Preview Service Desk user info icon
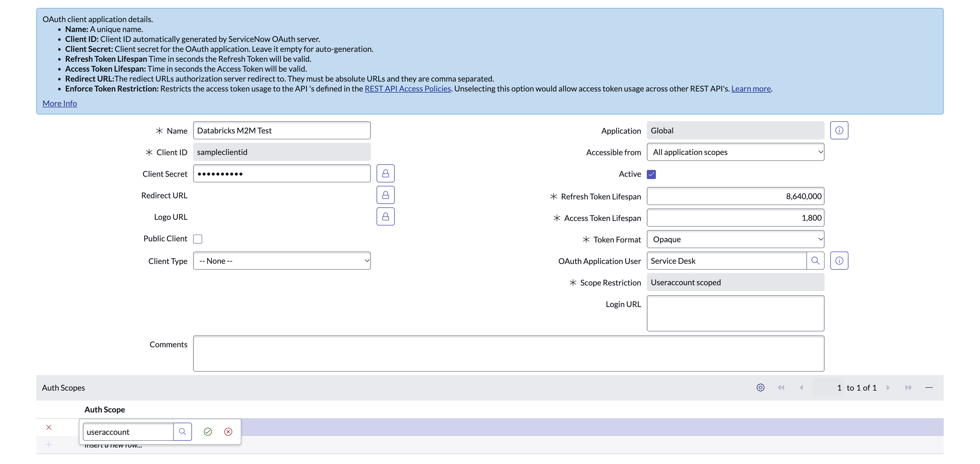The image size is (980, 464). 839,261
